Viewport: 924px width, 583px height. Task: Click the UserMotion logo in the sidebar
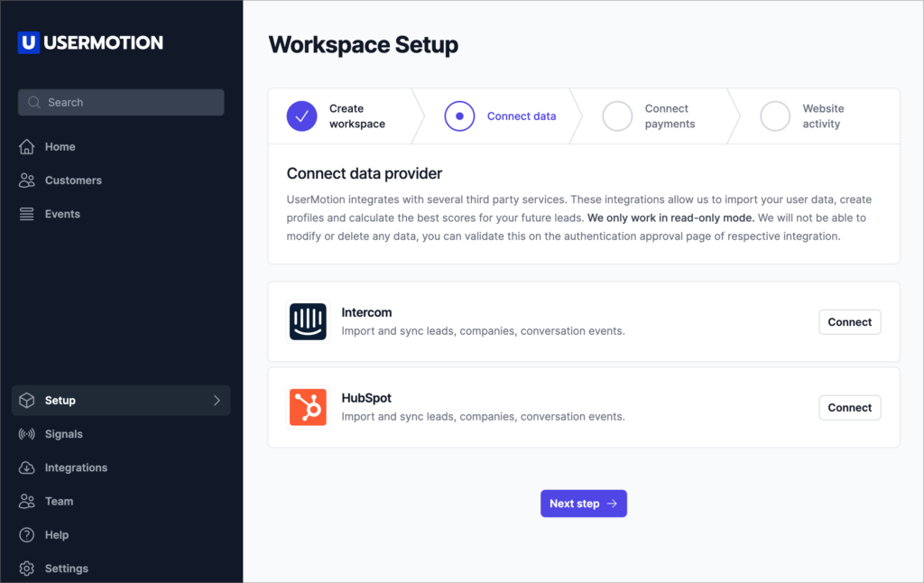[90, 42]
